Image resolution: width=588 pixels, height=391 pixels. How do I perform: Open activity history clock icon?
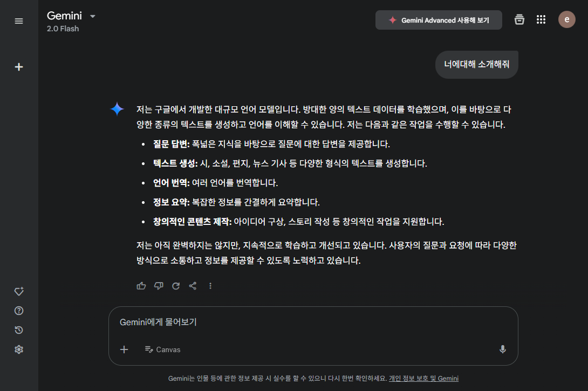pos(19,330)
